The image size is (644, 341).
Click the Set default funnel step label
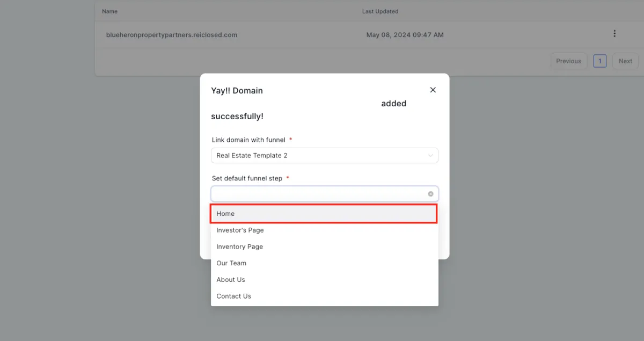click(x=247, y=178)
